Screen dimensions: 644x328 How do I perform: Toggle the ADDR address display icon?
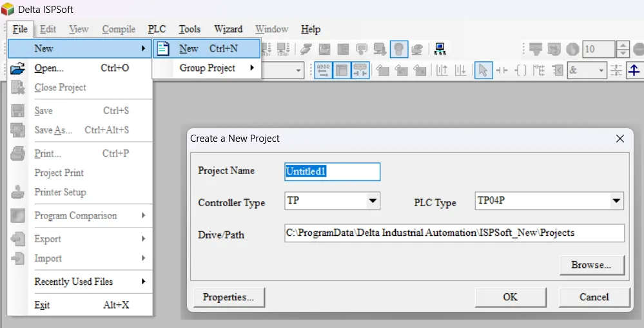coord(323,70)
